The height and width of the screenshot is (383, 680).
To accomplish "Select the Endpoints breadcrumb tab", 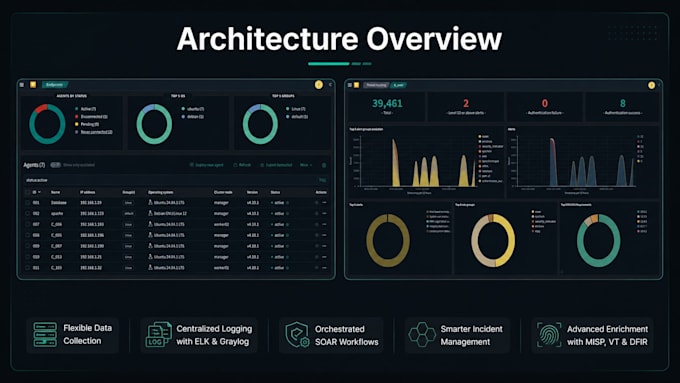I will click(54, 85).
